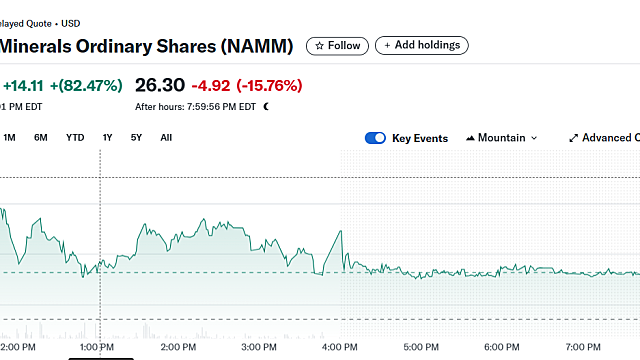640x360 pixels.
Task: Select the 1M time range tab
Action: 9,138
